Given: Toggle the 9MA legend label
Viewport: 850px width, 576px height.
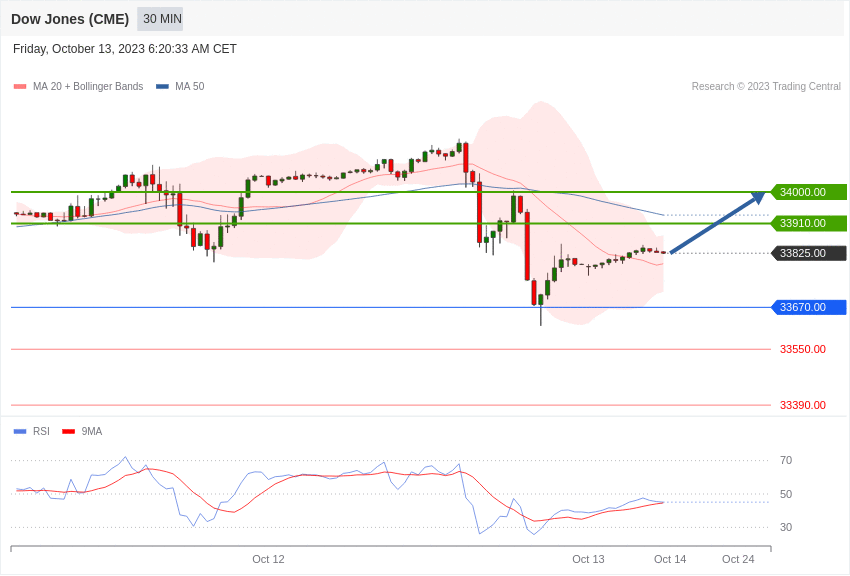Looking at the screenshot, I should (x=92, y=432).
